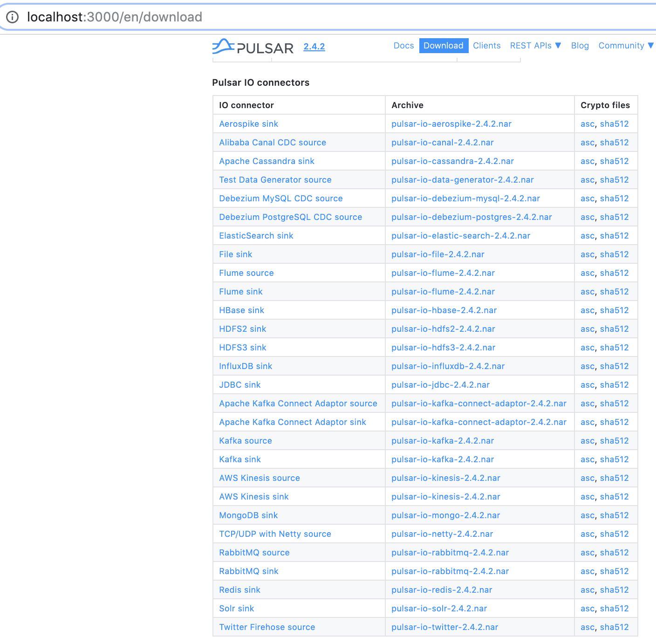Download pulsar-io-influxdb-2.4.2.nar

coord(448,366)
